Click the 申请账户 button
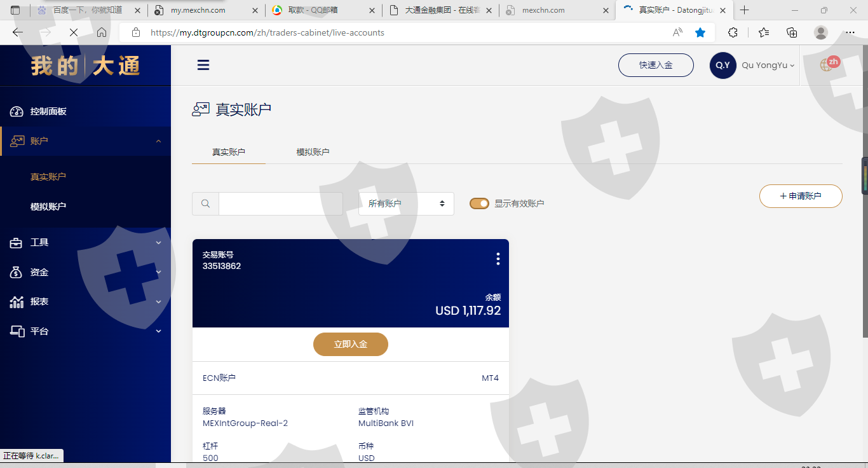This screenshot has height=468, width=868. point(801,196)
